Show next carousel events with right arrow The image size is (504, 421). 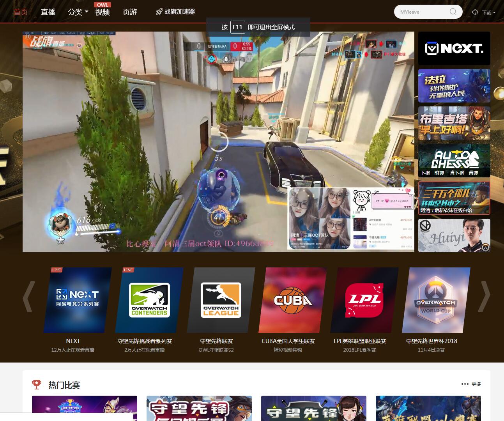coord(484,297)
